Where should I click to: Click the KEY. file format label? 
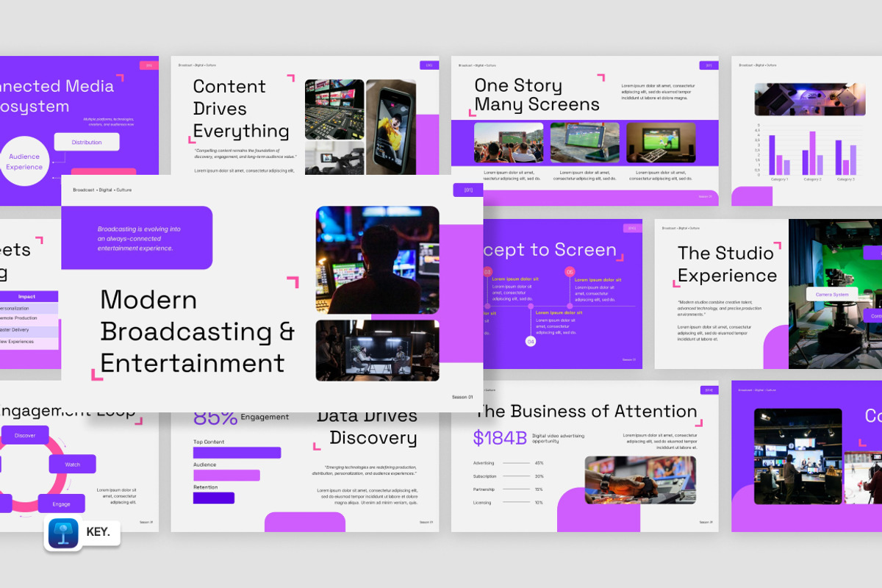98,533
